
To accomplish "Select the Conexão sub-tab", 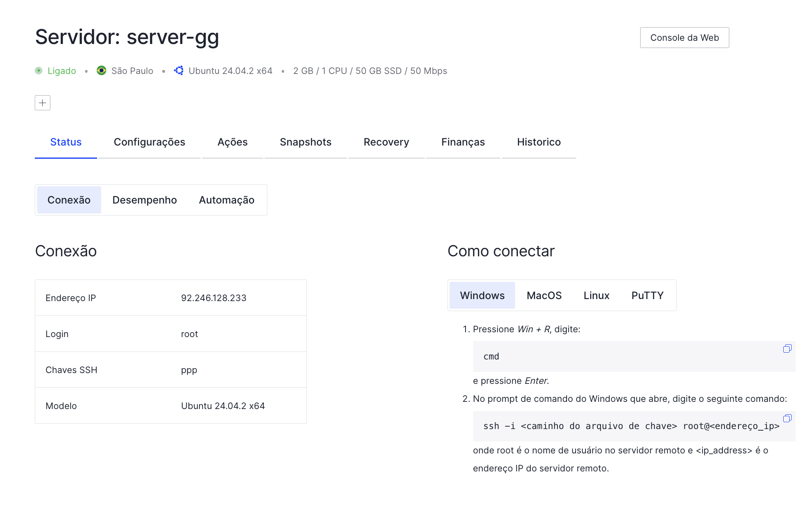I will tap(69, 200).
